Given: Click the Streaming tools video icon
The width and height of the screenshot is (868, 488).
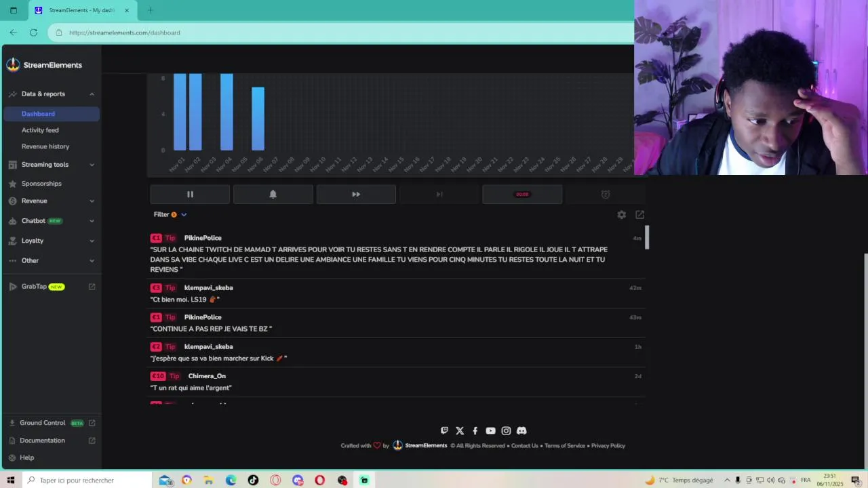Looking at the screenshot, I should click(x=13, y=165).
